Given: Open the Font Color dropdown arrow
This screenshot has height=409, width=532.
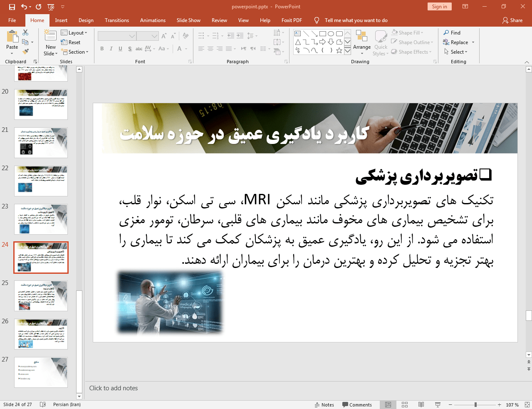Looking at the screenshot, I should [186, 49].
